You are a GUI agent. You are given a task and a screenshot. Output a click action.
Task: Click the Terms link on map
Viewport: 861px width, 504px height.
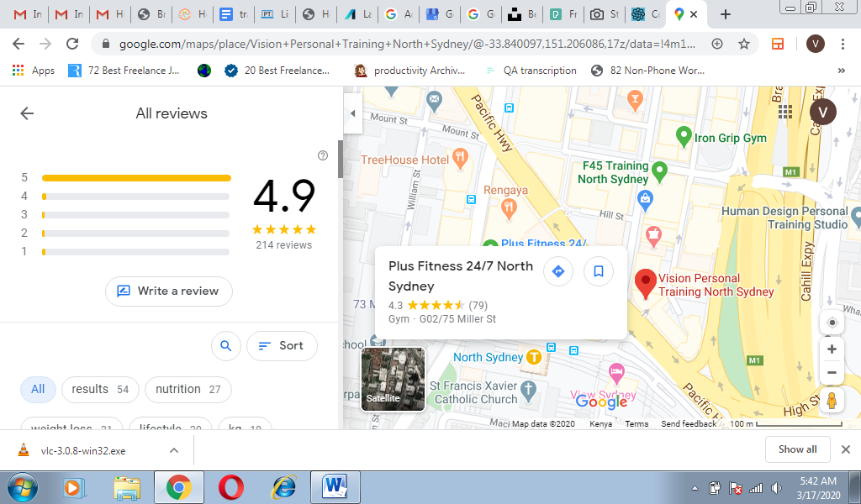[x=637, y=424]
